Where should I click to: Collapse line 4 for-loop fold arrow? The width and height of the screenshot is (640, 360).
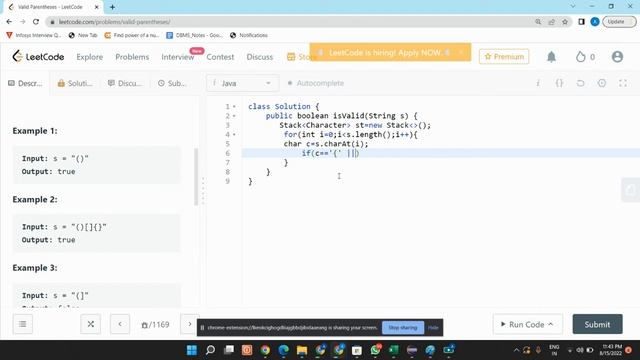(234, 135)
